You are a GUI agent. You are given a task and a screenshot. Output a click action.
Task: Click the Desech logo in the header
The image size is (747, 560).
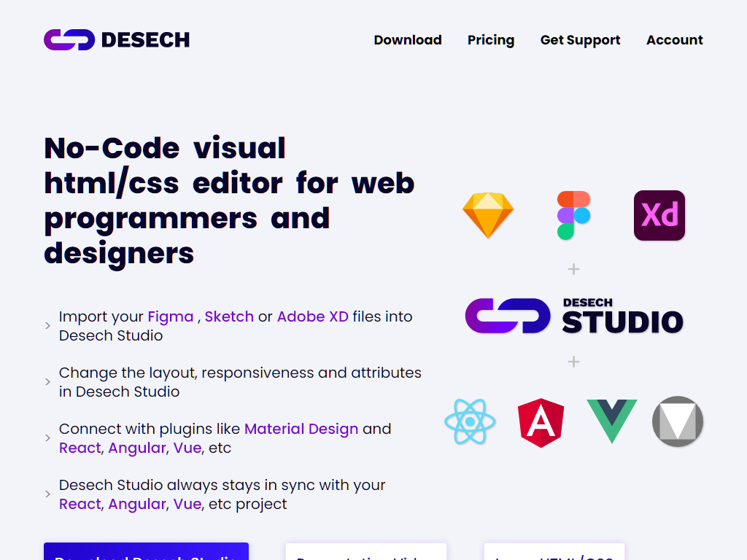[x=117, y=40]
